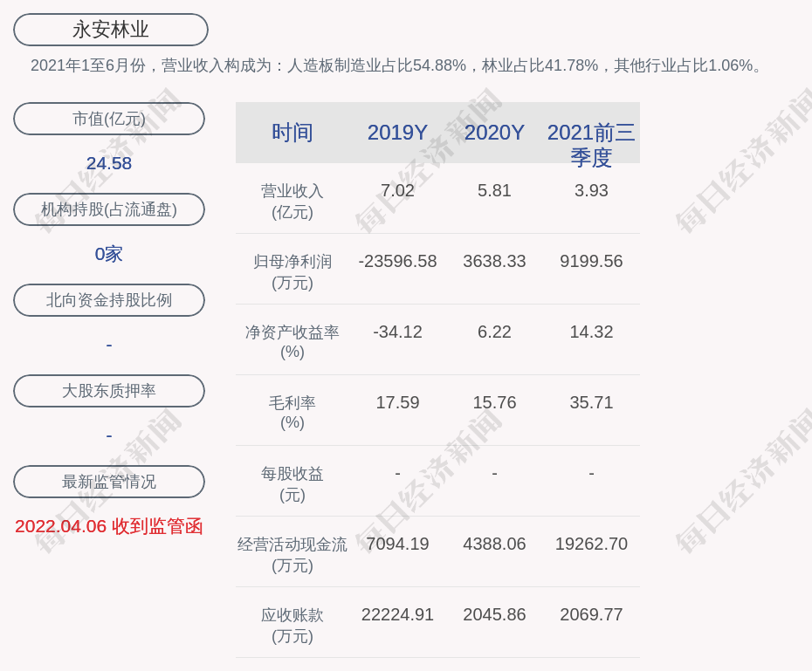Image resolution: width=812 pixels, height=671 pixels.
Task: Click the 机构持股(占流通盘) label pill
Action: 109,209
